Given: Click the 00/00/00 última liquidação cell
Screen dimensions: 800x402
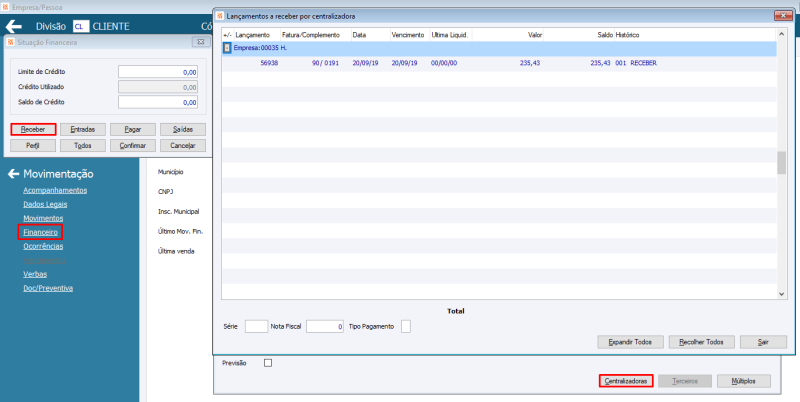Looking at the screenshot, I should 444,63.
